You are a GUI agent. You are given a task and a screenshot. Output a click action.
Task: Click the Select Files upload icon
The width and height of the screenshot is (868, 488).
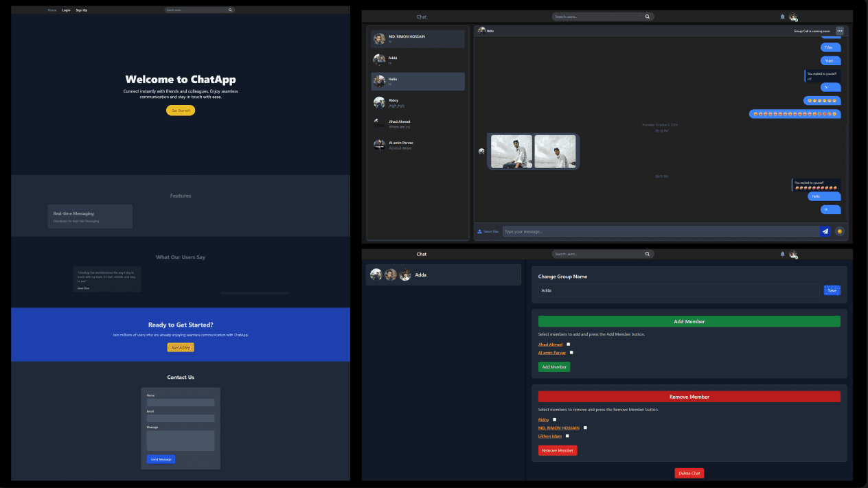[x=479, y=231]
